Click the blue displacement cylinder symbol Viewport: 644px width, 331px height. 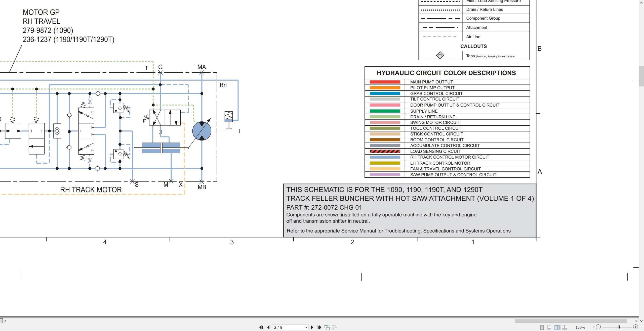tap(161, 148)
